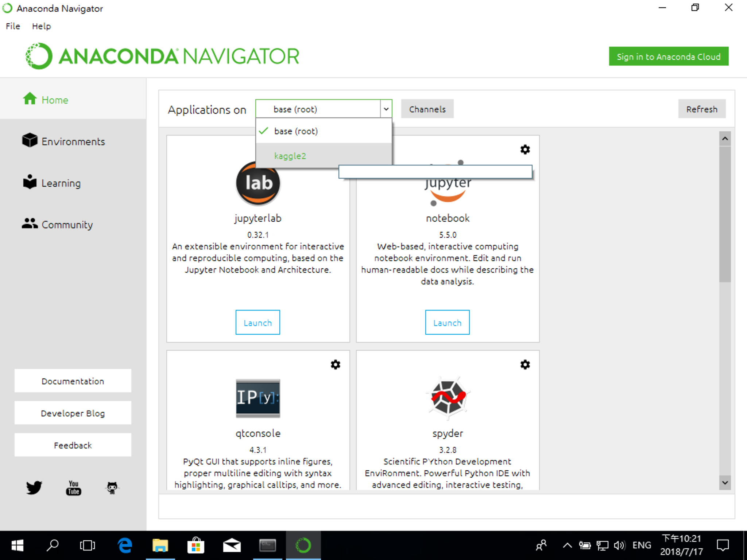This screenshot has width=747, height=560.
Task: Switch to the Environments tab
Action: [x=73, y=141]
